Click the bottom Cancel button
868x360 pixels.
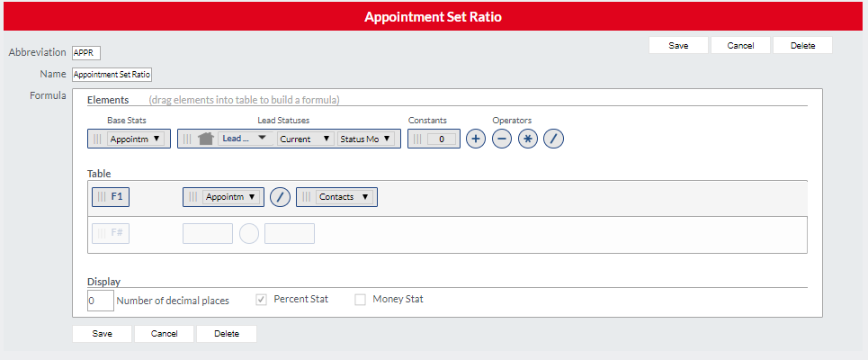coord(164,333)
